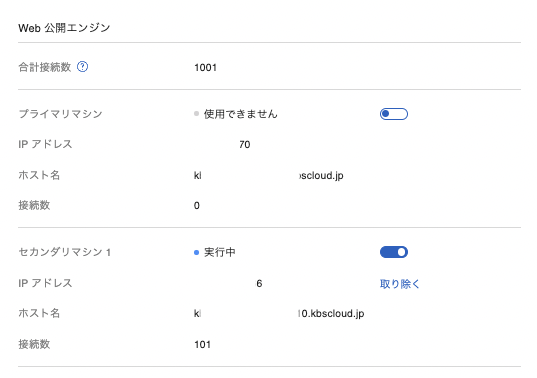Click the gray status dot before 使用できません

(x=196, y=114)
